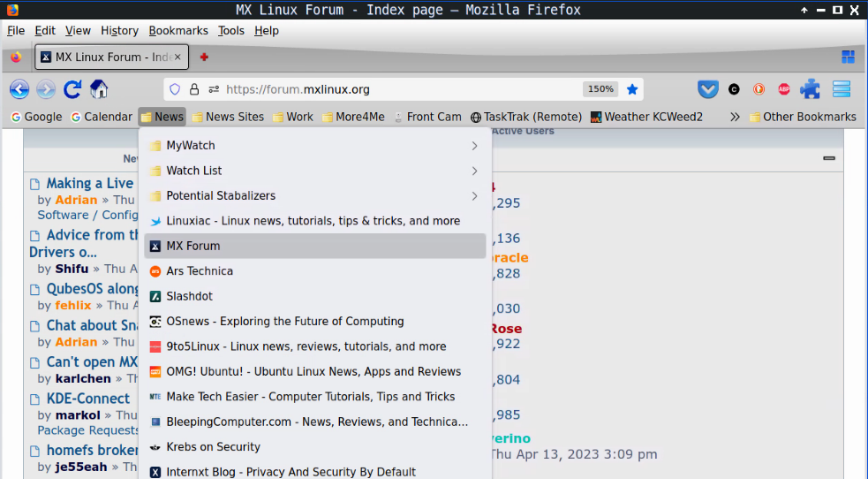Open the Make Tech Easier bookmark
The image size is (868, 479).
tap(315, 397)
